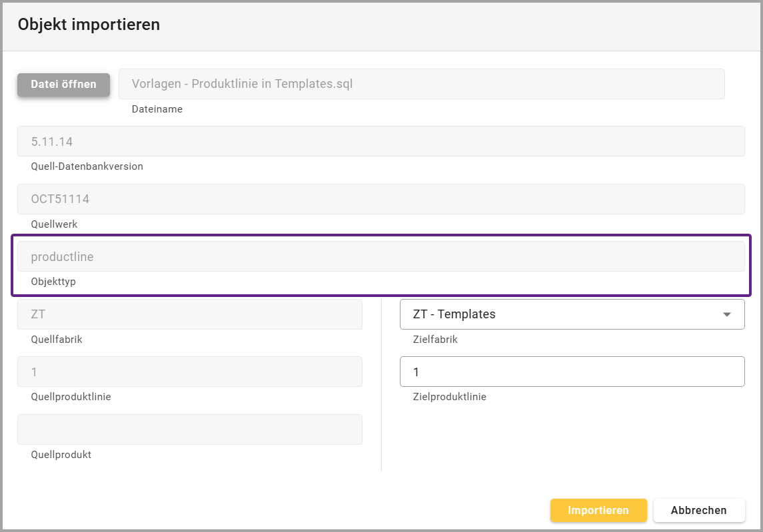Click the Quellproduktlinie field showing 1

click(189, 372)
